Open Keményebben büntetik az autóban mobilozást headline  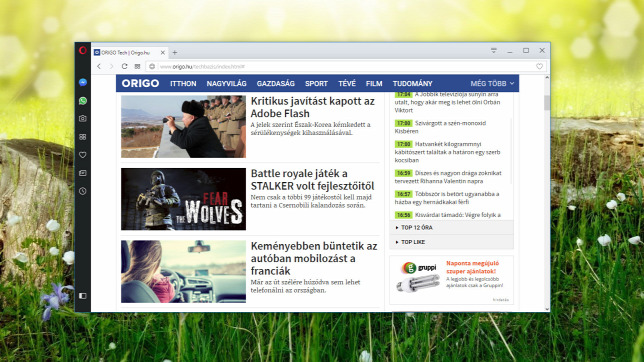pyautogui.click(x=314, y=258)
